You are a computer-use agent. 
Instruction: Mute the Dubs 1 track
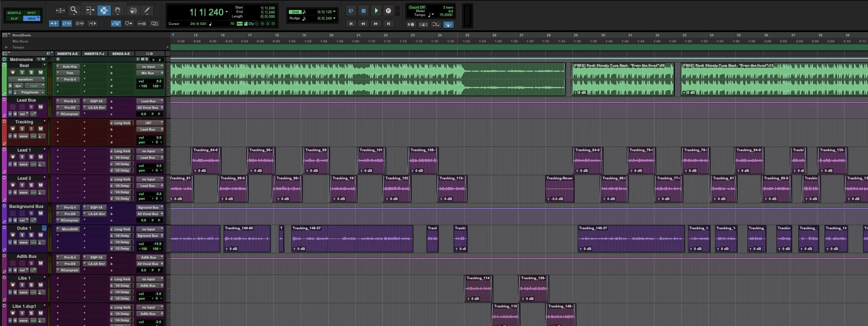coord(40,235)
